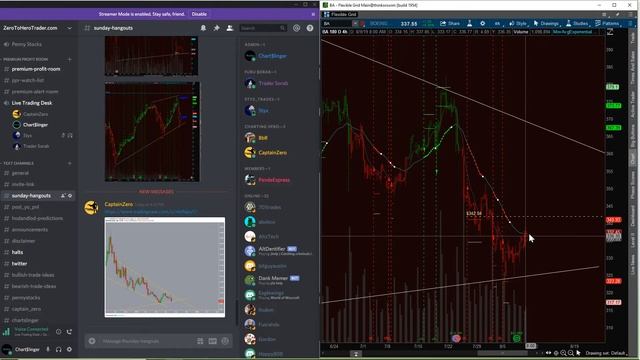Dismiss the Streamer Mode banner
The image size is (640, 360).
tap(313, 14)
